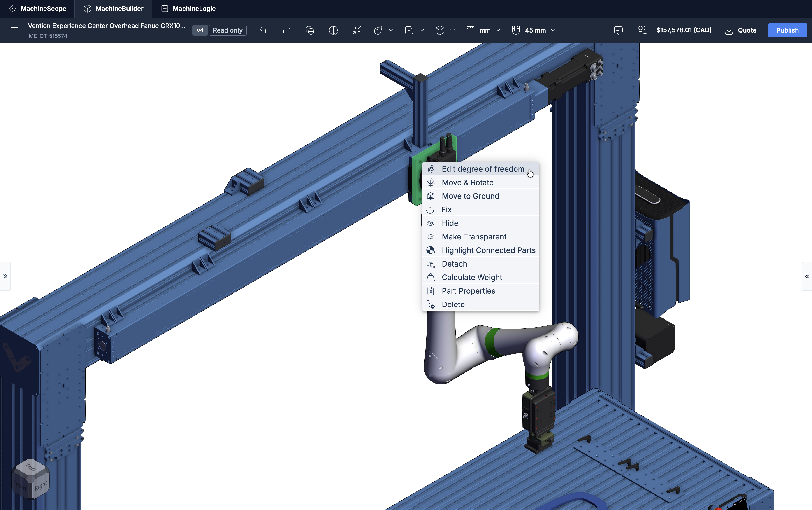The image size is (812, 510).
Task: Click the magnet snap icon
Action: pos(515,30)
